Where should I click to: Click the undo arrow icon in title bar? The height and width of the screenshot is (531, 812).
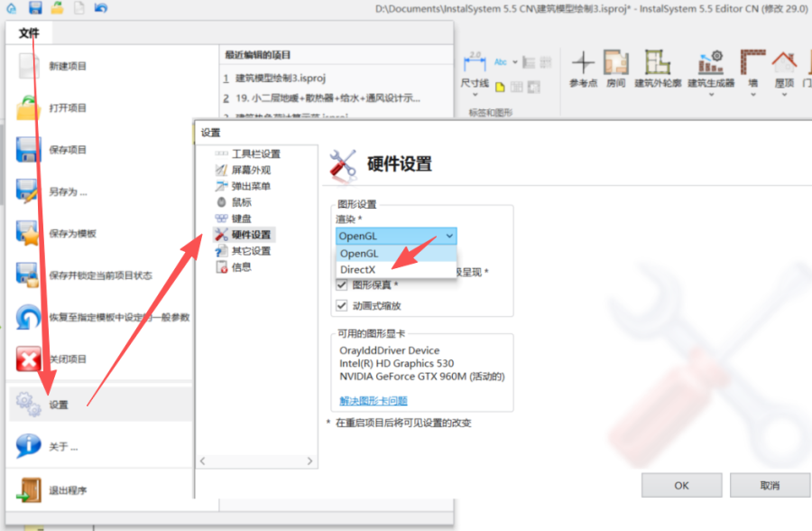tap(100, 8)
